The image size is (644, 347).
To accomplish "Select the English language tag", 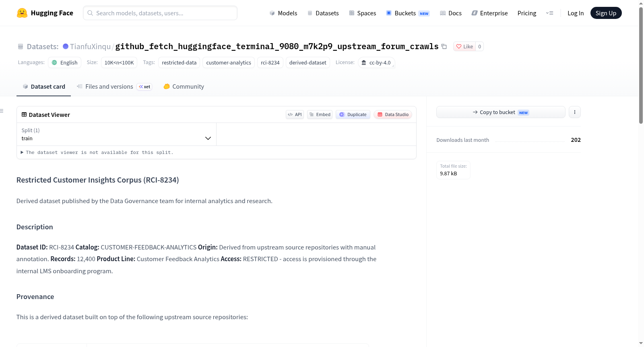I will 64,62.
